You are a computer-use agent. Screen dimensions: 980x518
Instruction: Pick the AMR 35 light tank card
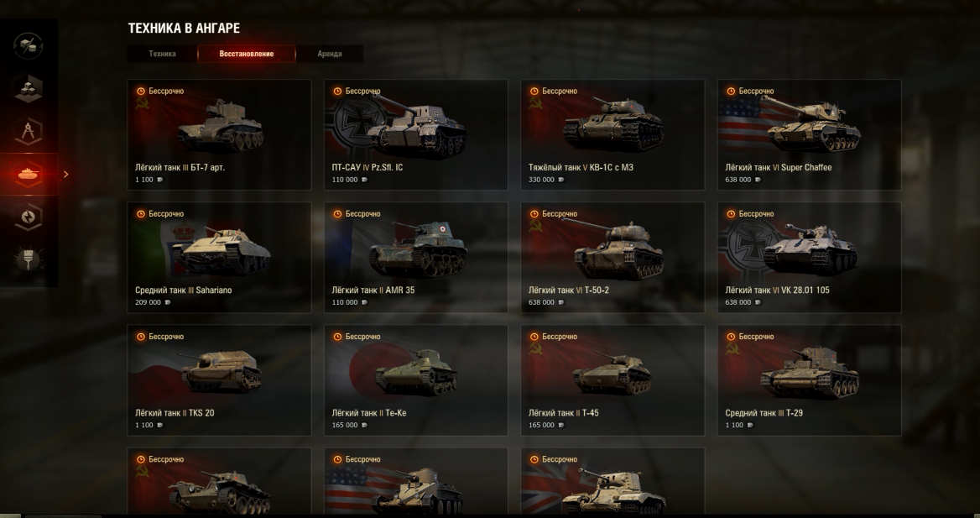[415, 257]
